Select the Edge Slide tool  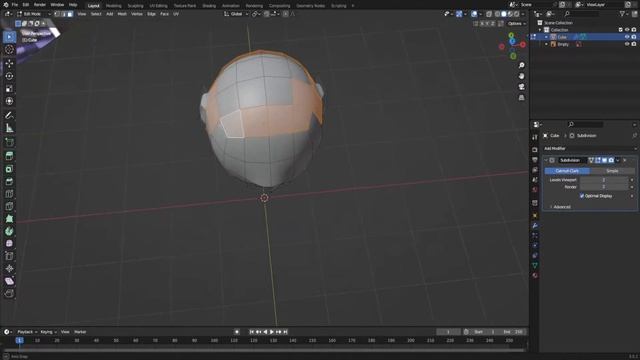click(x=9, y=256)
